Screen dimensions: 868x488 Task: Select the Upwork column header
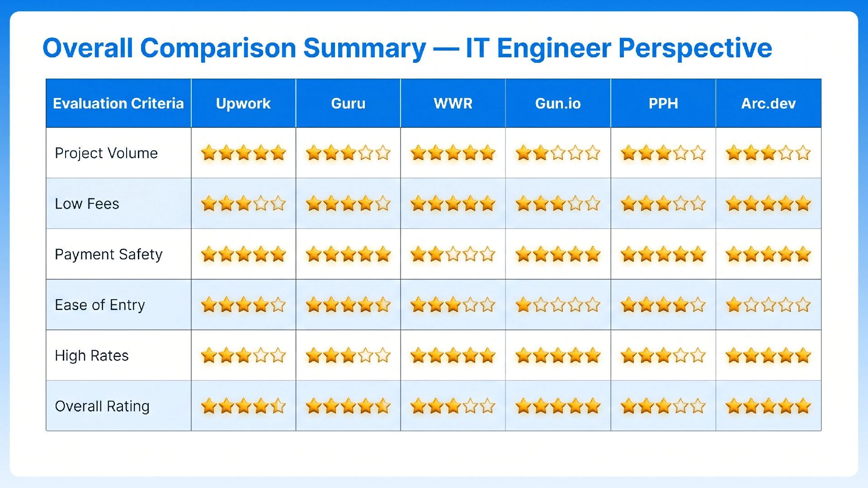pyautogui.click(x=243, y=103)
